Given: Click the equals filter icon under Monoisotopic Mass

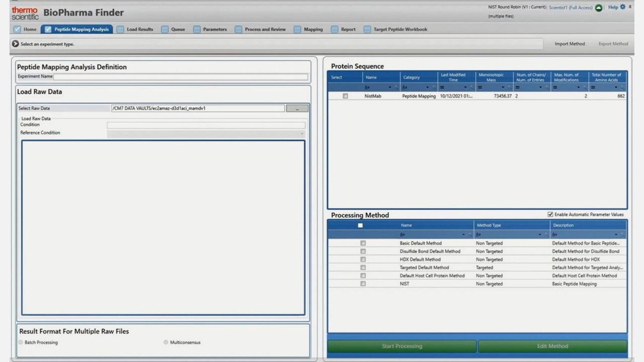Looking at the screenshot, I should [x=479, y=87].
